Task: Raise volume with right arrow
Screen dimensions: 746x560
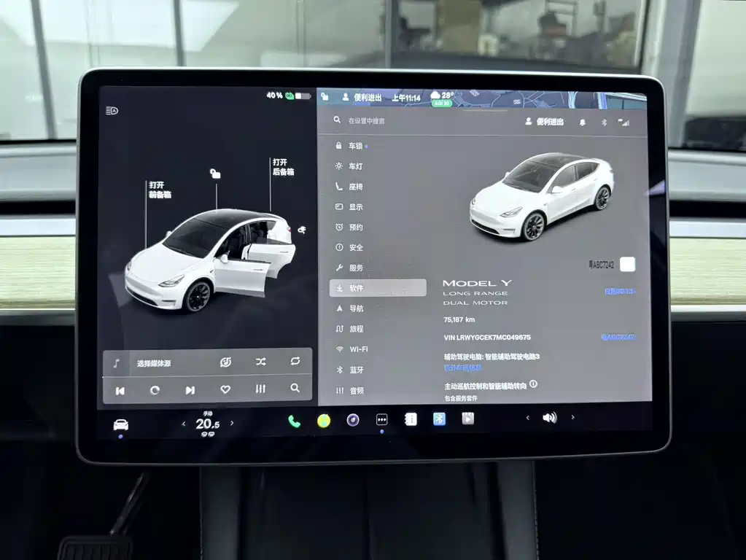Action: pyautogui.click(x=573, y=417)
